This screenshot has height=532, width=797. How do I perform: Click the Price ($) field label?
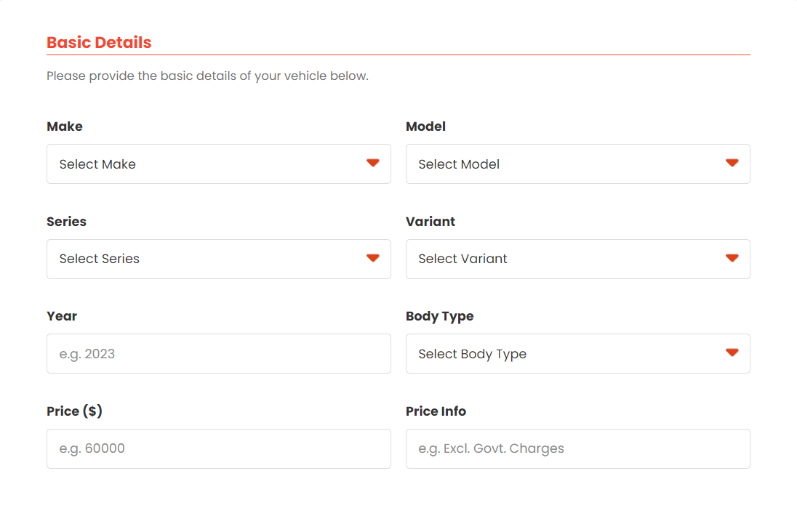pos(74,411)
